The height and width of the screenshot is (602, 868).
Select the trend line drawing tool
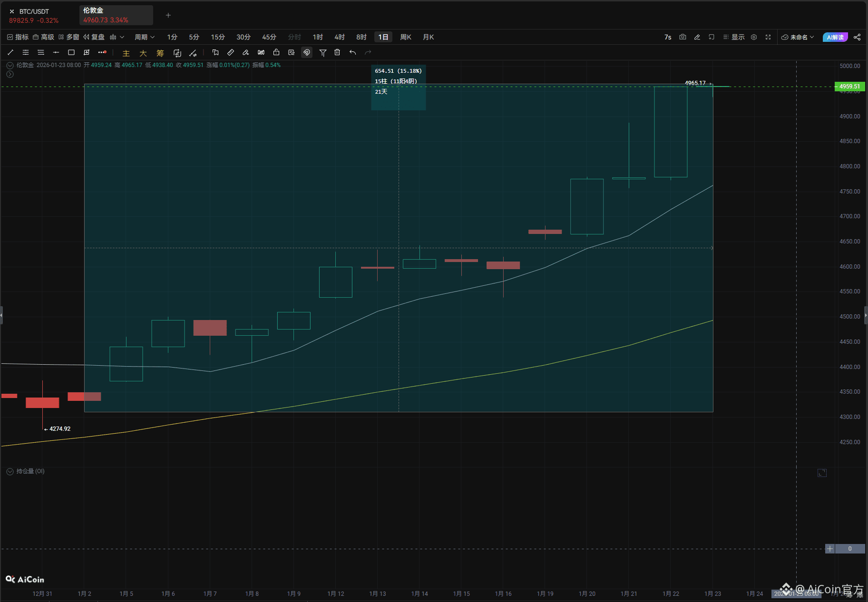pyautogui.click(x=10, y=52)
